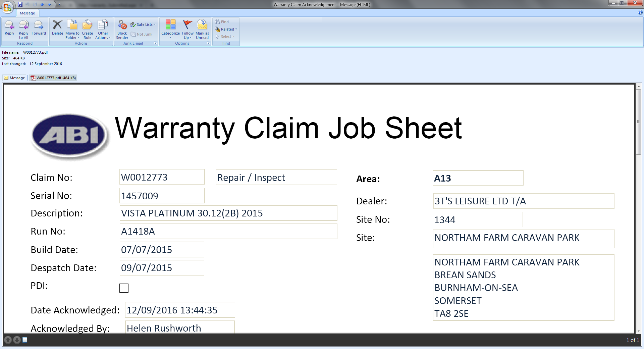Click the Office orb button
644x349 pixels.
7,7
